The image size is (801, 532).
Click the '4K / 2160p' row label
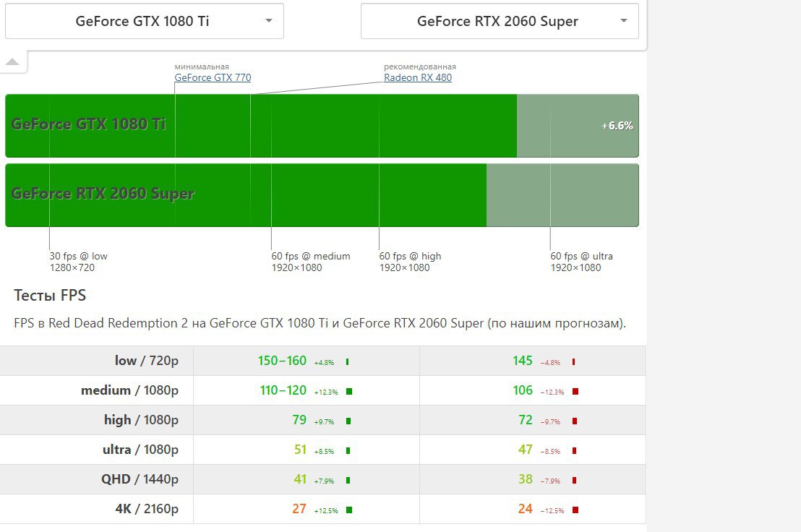coord(147,509)
